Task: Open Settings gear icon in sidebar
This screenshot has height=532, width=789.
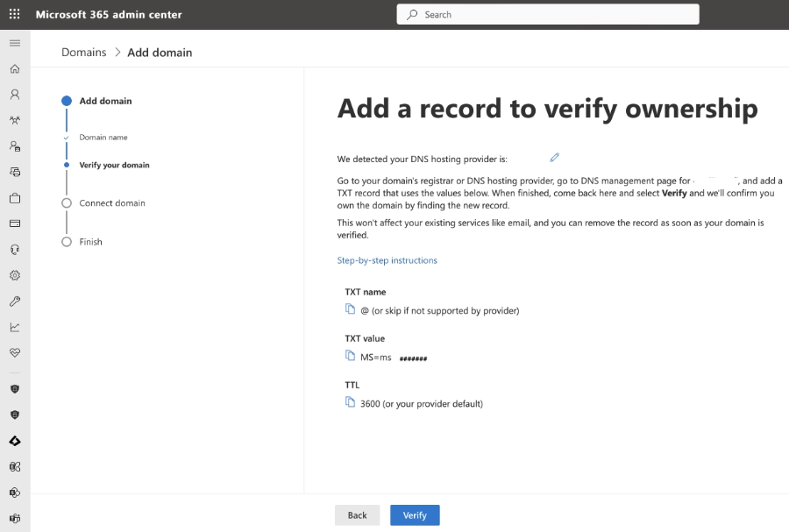Action: click(15, 275)
